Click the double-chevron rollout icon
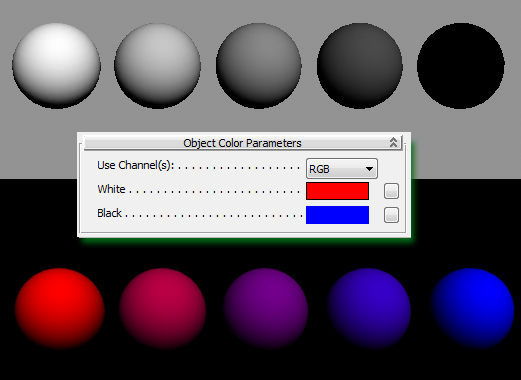521x380 pixels. click(x=393, y=143)
